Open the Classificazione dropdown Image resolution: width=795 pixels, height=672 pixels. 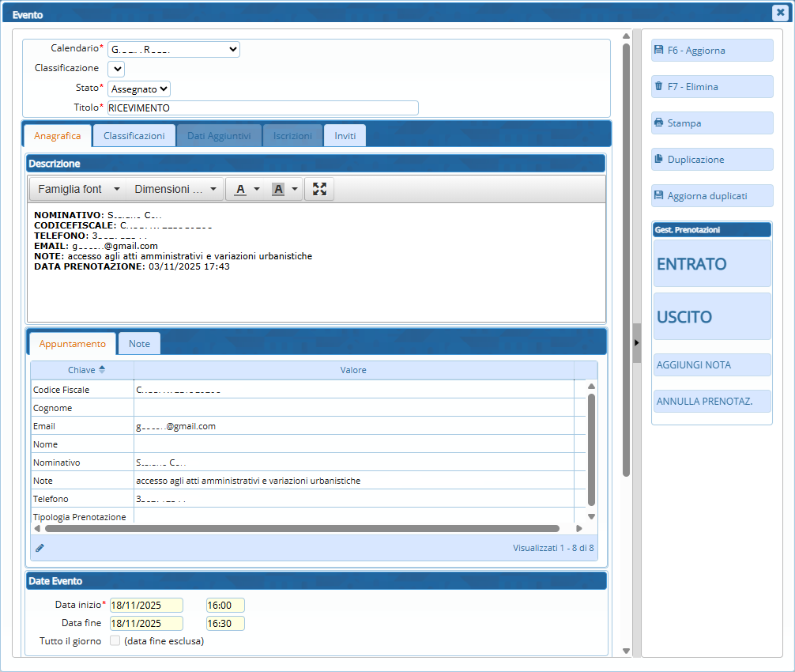[116, 69]
